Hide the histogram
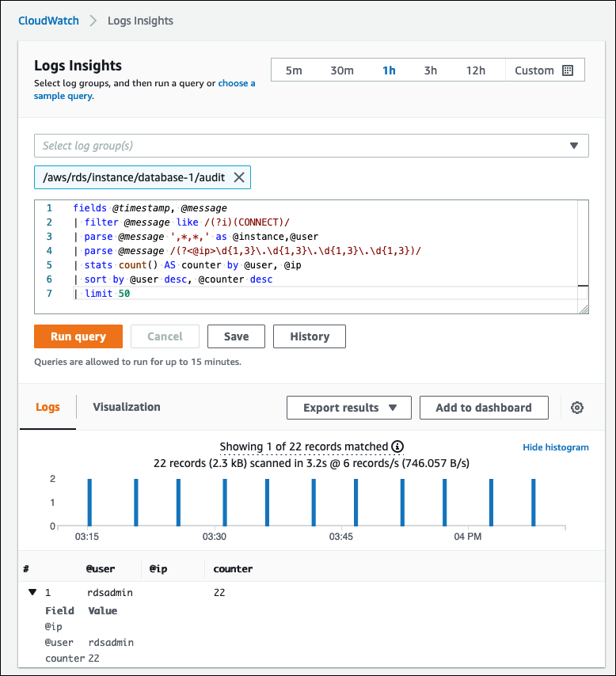 coord(555,447)
